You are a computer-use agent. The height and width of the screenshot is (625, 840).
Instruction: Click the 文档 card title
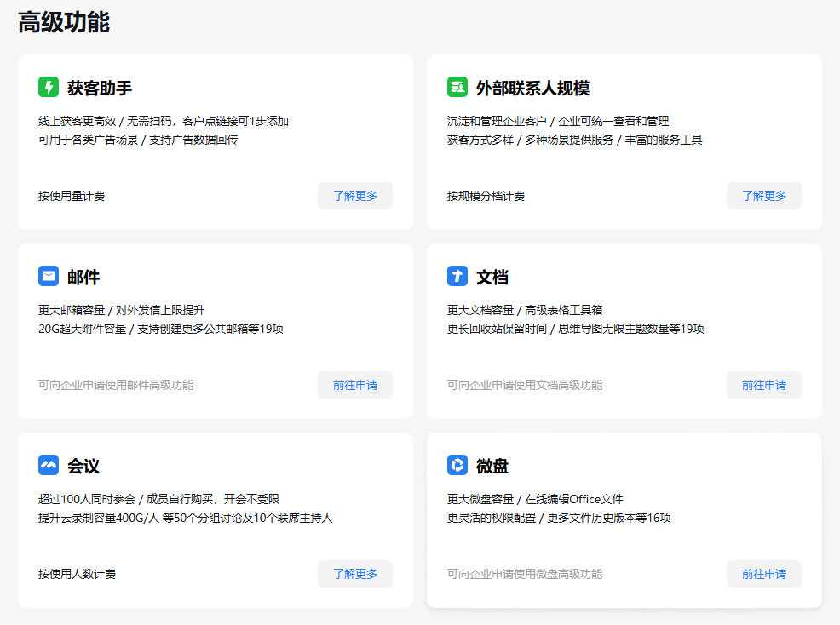click(x=492, y=277)
